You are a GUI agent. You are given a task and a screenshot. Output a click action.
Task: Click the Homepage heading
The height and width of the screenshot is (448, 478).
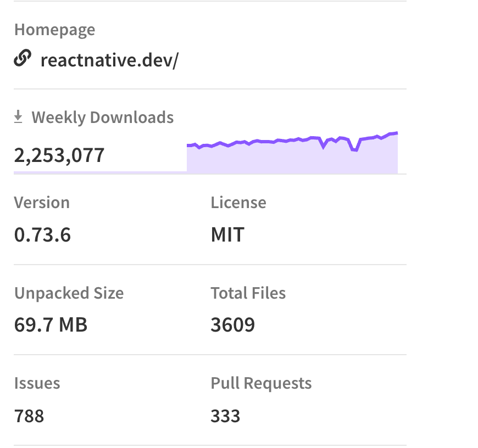54,30
